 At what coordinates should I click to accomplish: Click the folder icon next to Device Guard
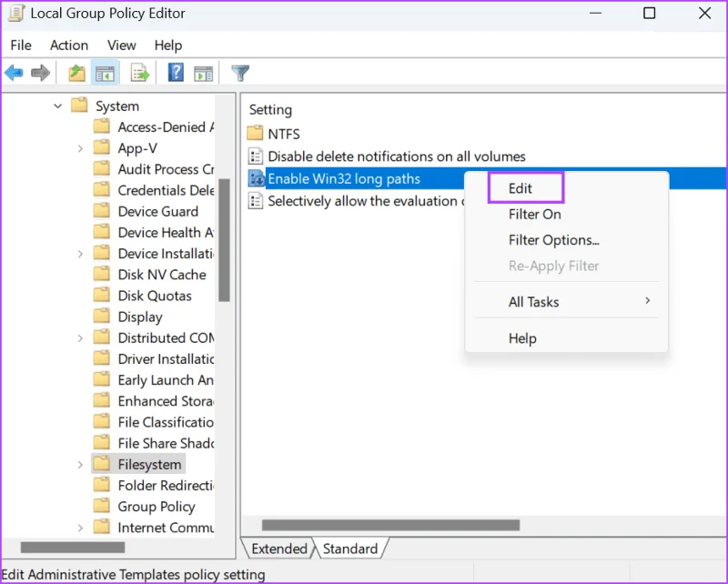102,211
